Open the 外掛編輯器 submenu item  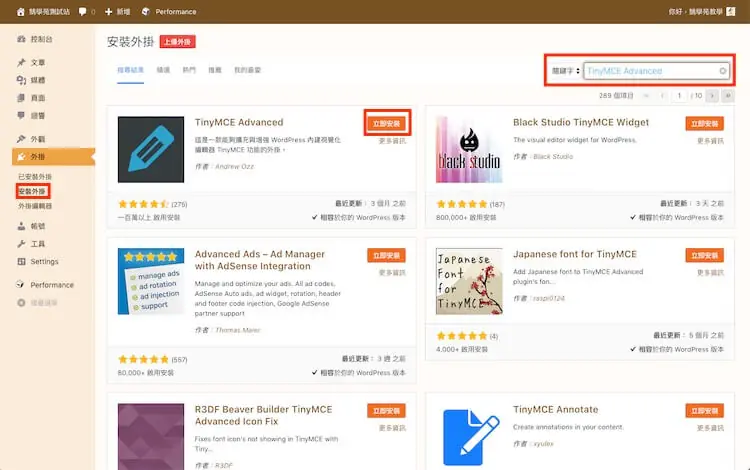coord(35,206)
